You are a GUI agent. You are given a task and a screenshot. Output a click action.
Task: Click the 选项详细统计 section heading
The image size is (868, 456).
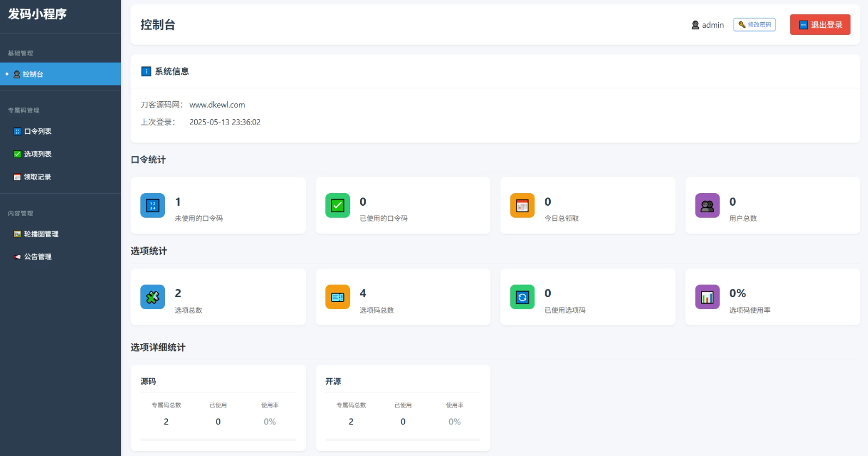pos(158,347)
